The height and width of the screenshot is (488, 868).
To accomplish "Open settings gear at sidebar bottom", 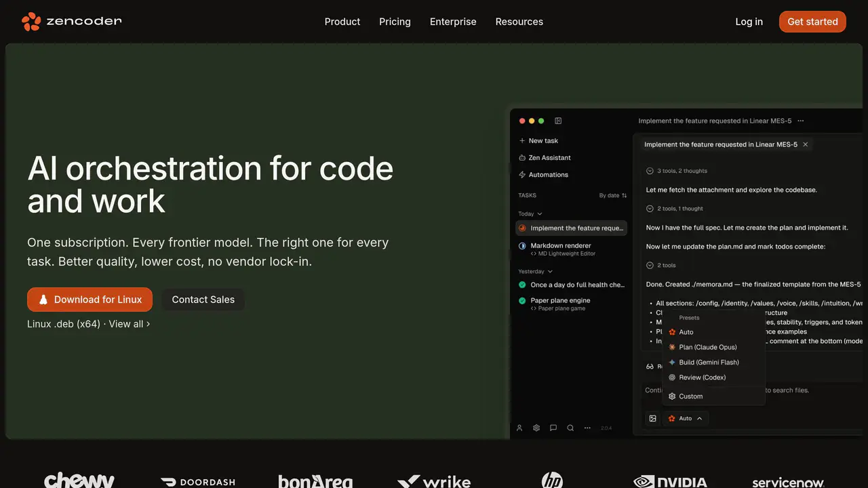I will (536, 428).
